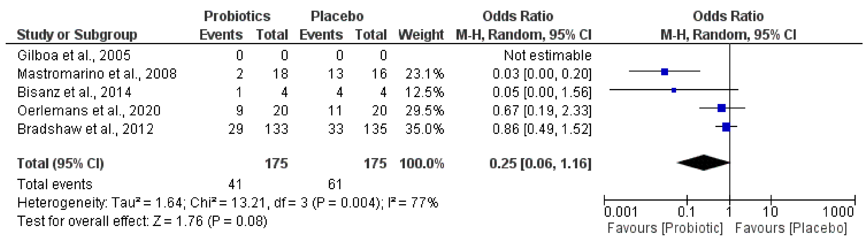Click the small blue square for Bisanz 2014

pos(674,90)
